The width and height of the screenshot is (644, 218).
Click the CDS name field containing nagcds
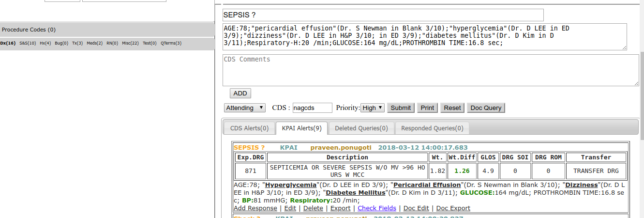pyautogui.click(x=312, y=108)
